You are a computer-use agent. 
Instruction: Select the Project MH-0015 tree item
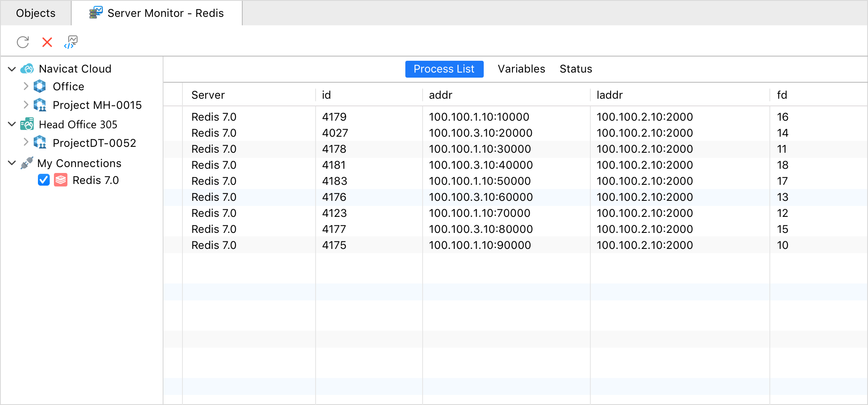pos(97,105)
